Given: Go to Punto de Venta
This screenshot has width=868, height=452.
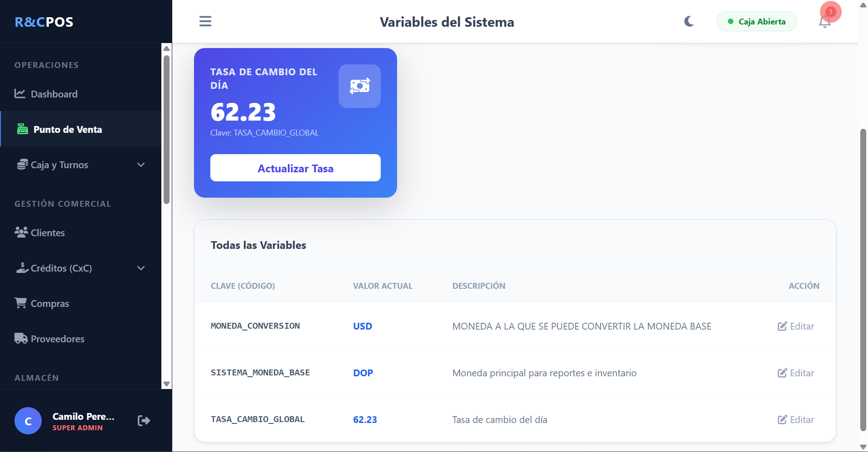Looking at the screenshot, I should click(x=81, y=129).
